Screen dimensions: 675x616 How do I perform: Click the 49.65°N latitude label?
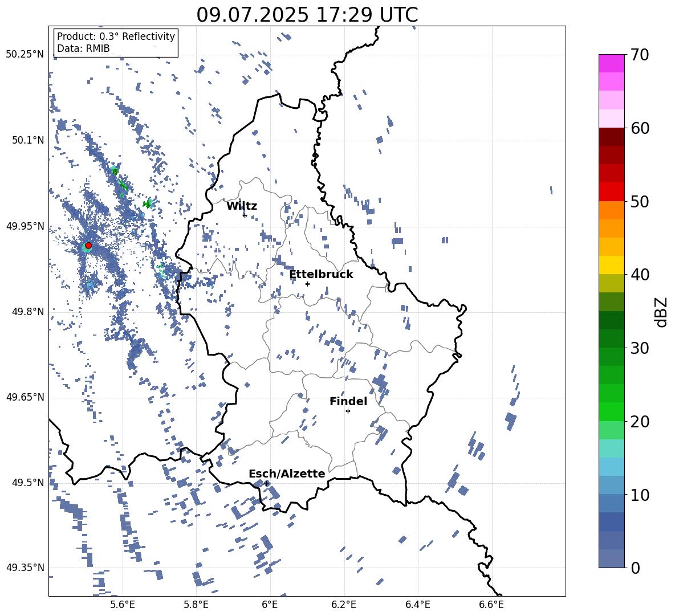(x=25, y=397)
